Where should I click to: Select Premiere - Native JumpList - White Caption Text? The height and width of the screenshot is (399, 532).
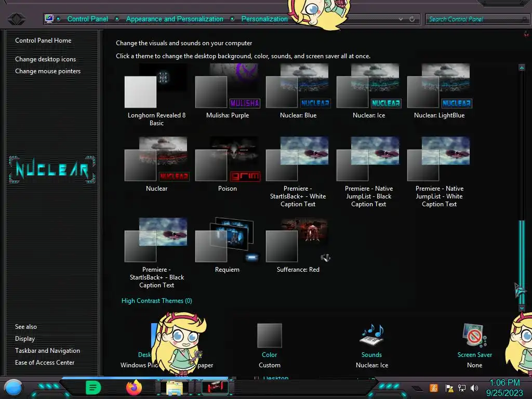pos(440,172)
